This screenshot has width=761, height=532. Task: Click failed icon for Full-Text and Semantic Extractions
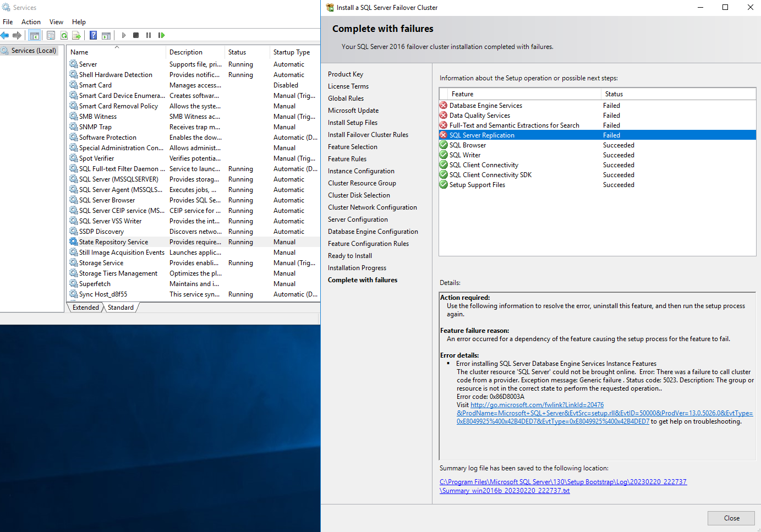[444, 125]
